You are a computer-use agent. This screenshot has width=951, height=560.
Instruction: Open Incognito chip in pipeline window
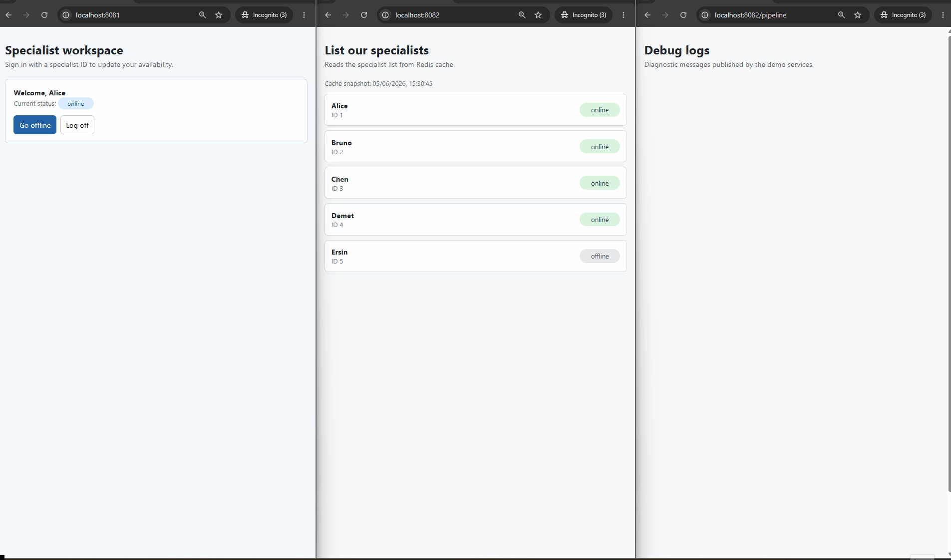(x=903, y=15)
